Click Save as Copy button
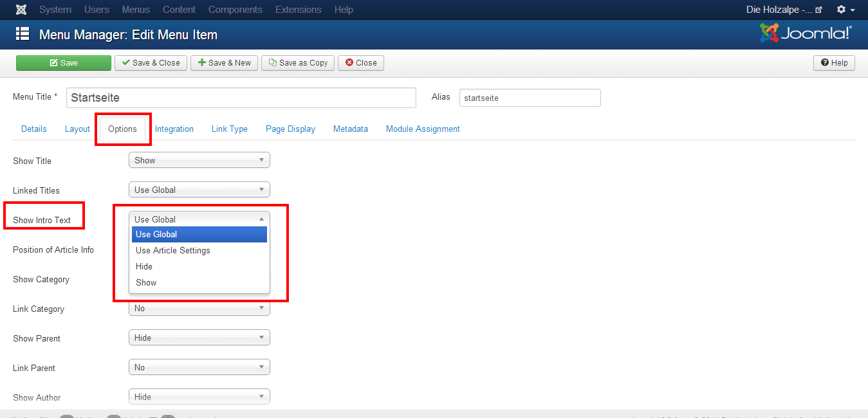 [297, 62]
